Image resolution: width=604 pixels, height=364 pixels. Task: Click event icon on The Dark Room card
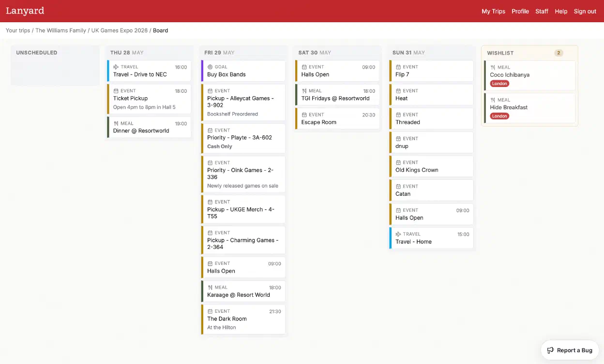point(210,312)
